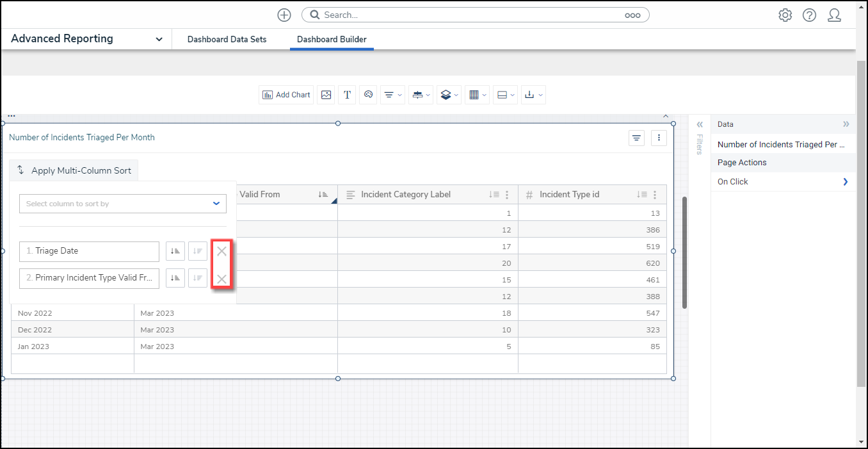Viewport: 868px width, 449px height.
Task: Open the chart filter icon
Action: tap(636, 138)
